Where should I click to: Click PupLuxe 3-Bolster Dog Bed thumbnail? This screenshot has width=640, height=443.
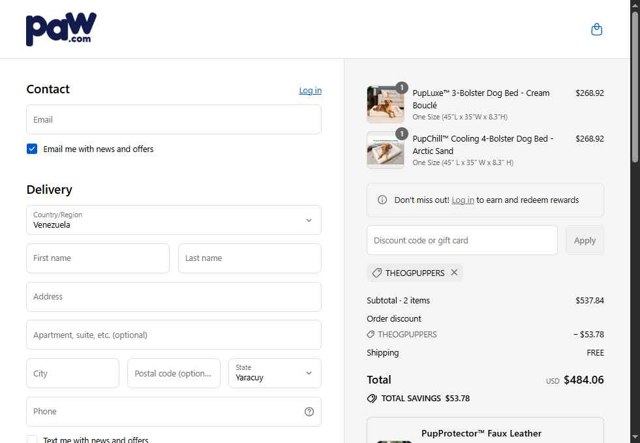pos(385,105)
